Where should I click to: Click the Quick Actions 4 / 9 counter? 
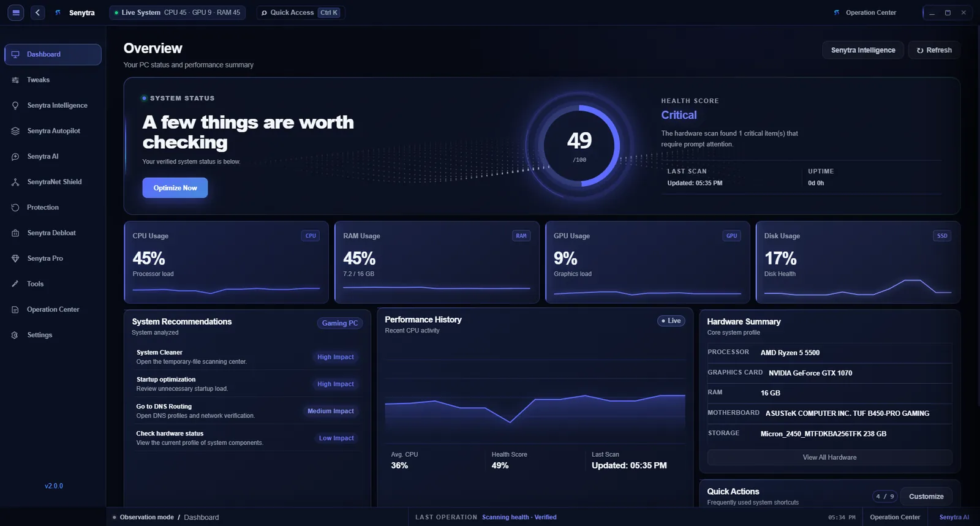click(885, 497)
